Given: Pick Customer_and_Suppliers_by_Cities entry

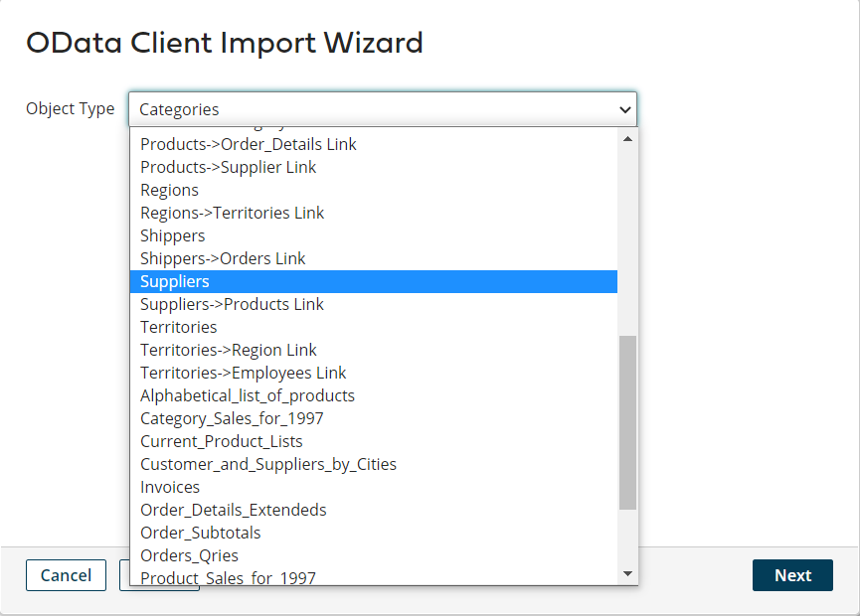Looking at the screenshot, I should [267, 464].
